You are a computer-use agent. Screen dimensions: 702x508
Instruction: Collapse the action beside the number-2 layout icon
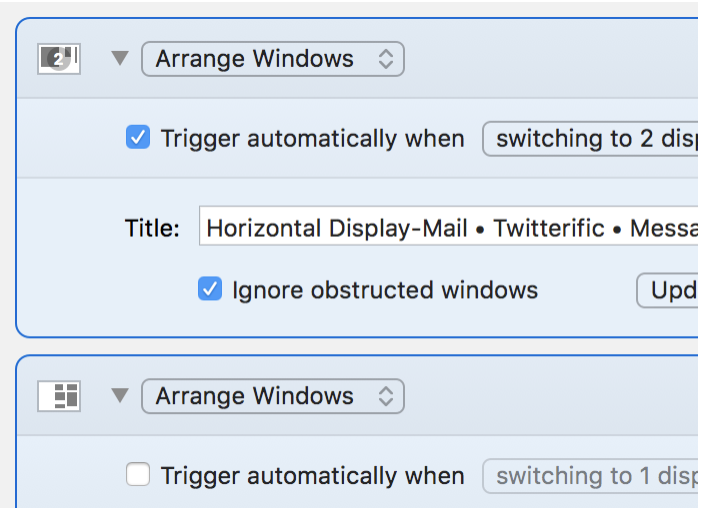click(120, 59)
